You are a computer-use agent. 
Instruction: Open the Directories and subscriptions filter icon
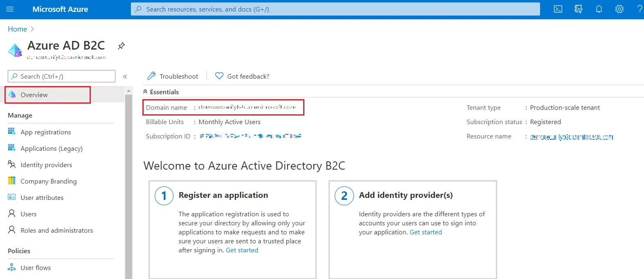pos(579,9)
